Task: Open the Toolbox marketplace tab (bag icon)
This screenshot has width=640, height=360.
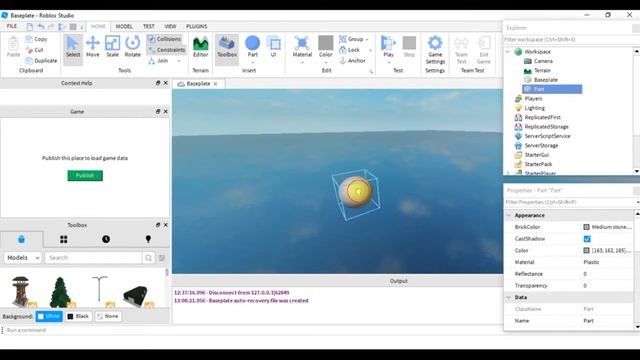Action: click(x=21, y=239)
